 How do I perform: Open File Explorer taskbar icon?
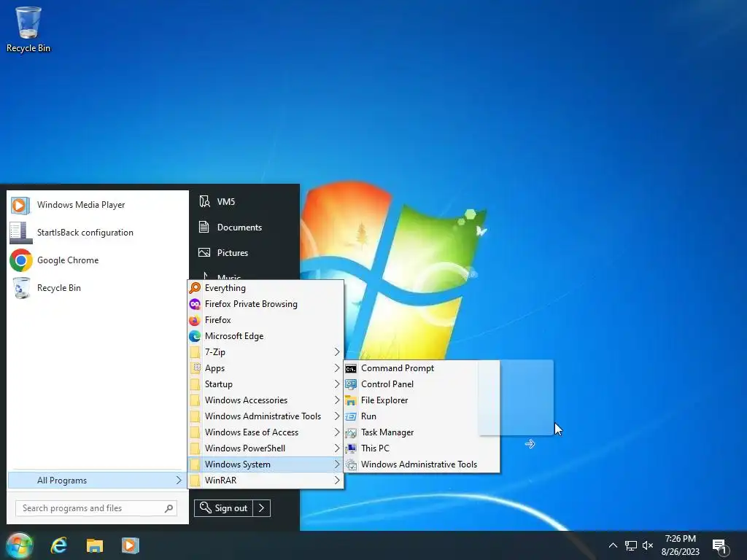[x=95, y=545]
